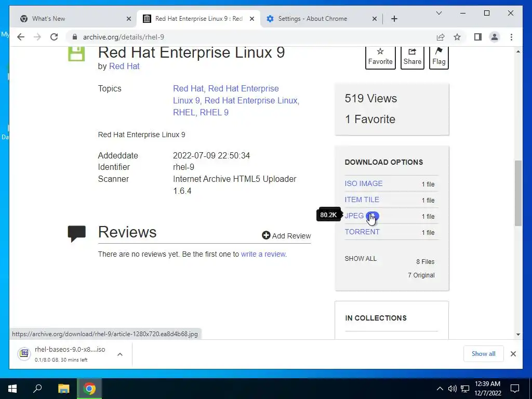
Task: Click the Add Review plus button
Action: click(286, 235)
